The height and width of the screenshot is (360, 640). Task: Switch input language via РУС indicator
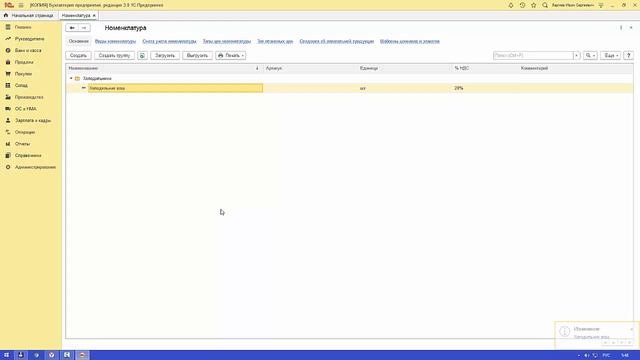(x=606, y=356)
